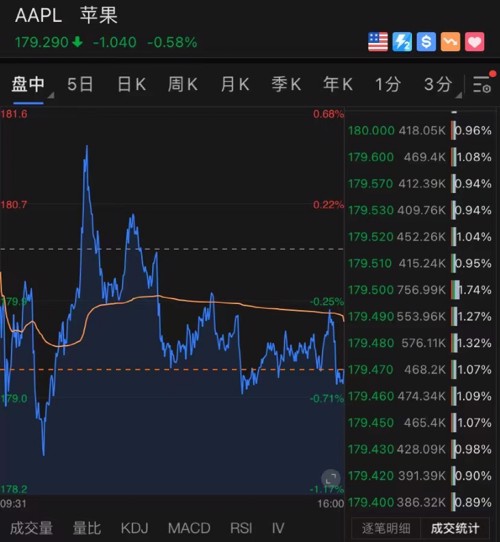Expand the dropdown arrow beside 3分
500x542 pixels.
(x=459, y=95)
